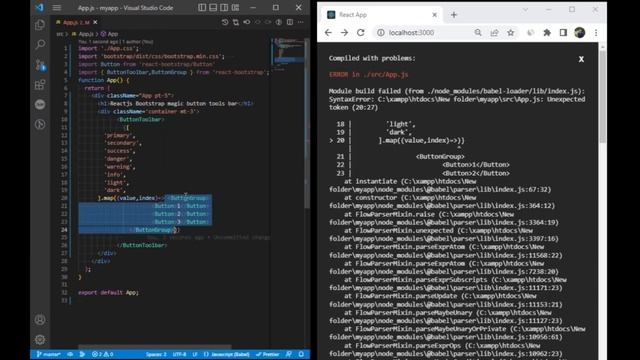This screenshot has width=640, height=360.
Task: Open Customize Layout in VS Code
Action: point(236,8)
